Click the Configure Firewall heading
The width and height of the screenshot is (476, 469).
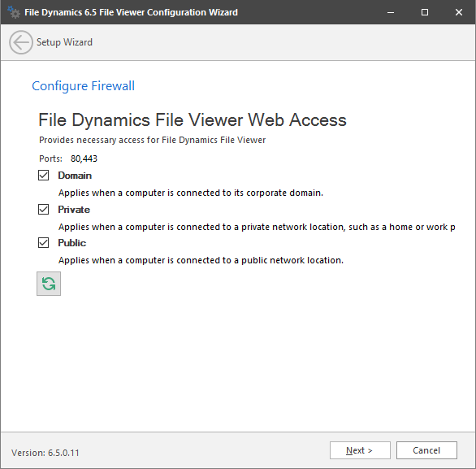click(x=83, y=86)
